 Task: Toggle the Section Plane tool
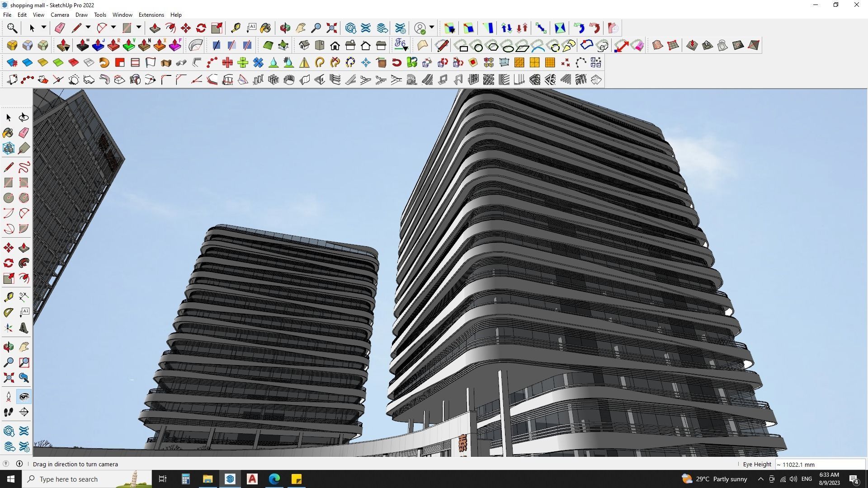(x=24, y=412)
